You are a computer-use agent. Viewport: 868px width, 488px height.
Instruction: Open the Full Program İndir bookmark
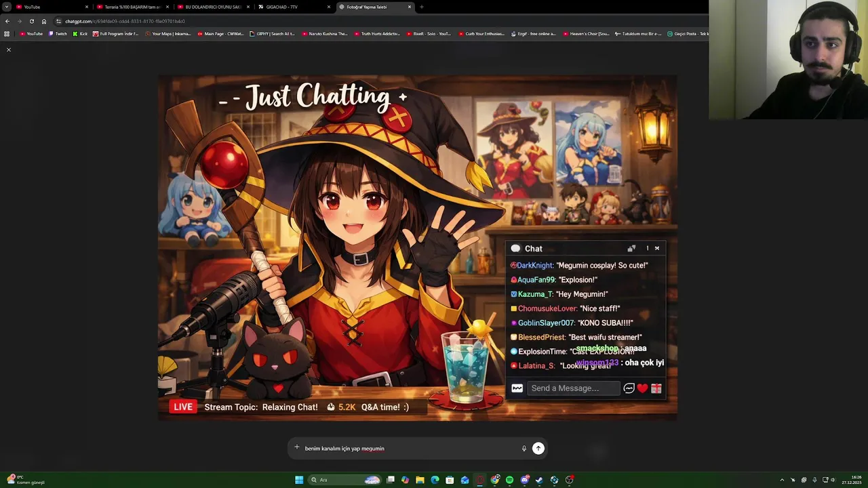click(x=116, y=33)
